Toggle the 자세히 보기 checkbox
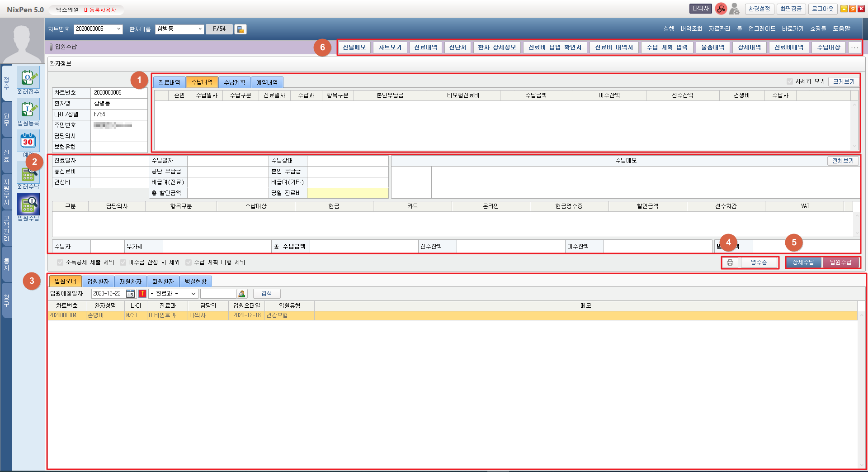 790,81
